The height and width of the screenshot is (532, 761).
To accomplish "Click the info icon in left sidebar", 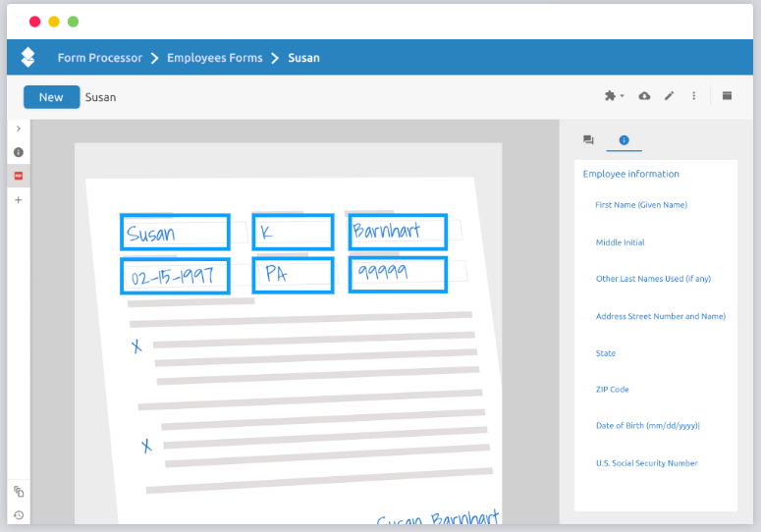I will [19, 152].
